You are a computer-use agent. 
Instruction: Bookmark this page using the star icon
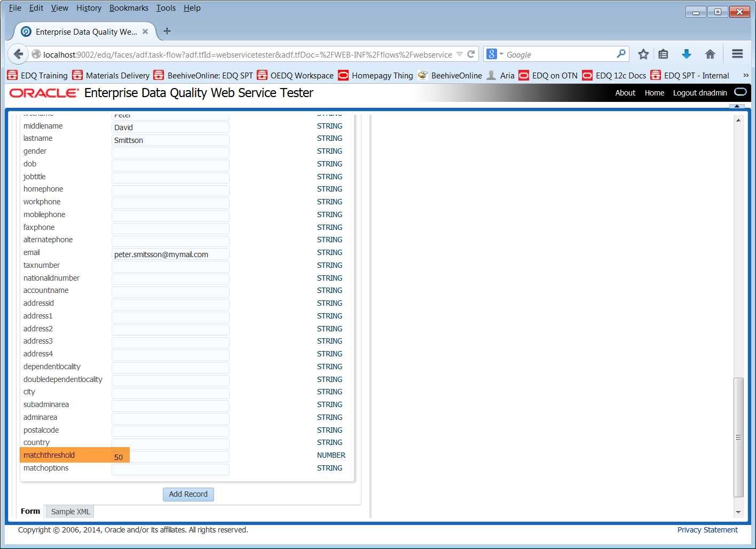(643, 54)
